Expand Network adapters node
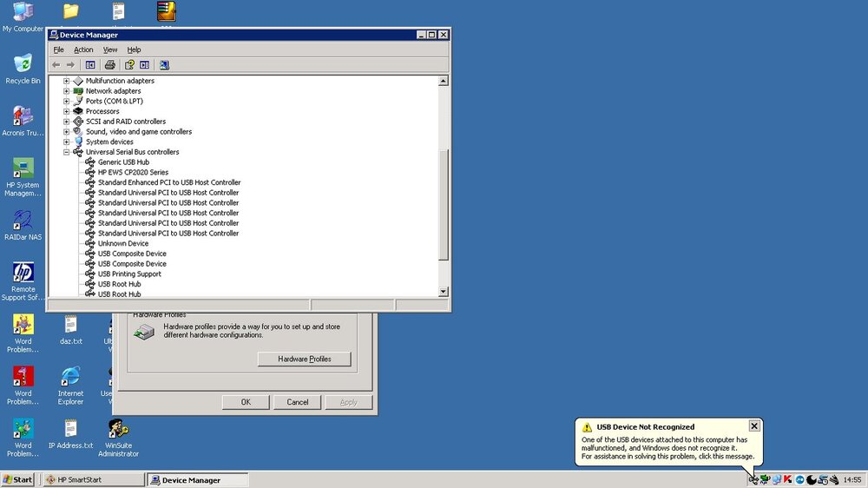This screenshot has width=868, height=488. (67, 91)
